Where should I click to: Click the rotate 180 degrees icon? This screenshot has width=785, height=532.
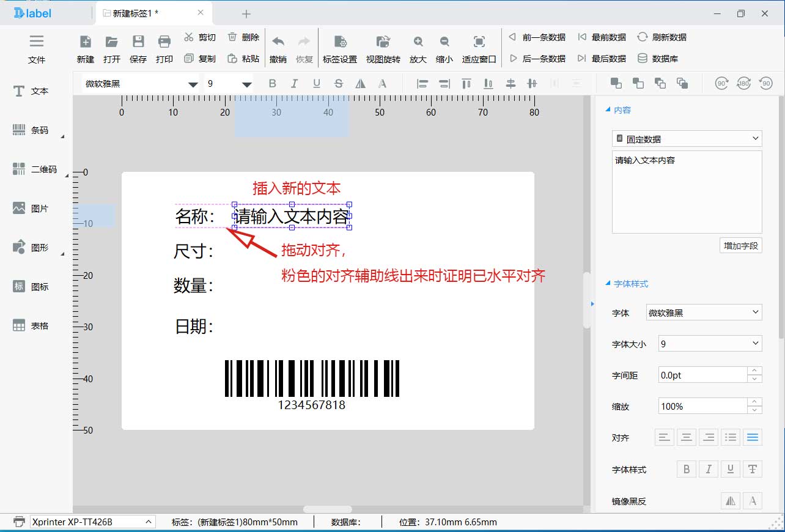pyautogui.click(x=743, y=84)
